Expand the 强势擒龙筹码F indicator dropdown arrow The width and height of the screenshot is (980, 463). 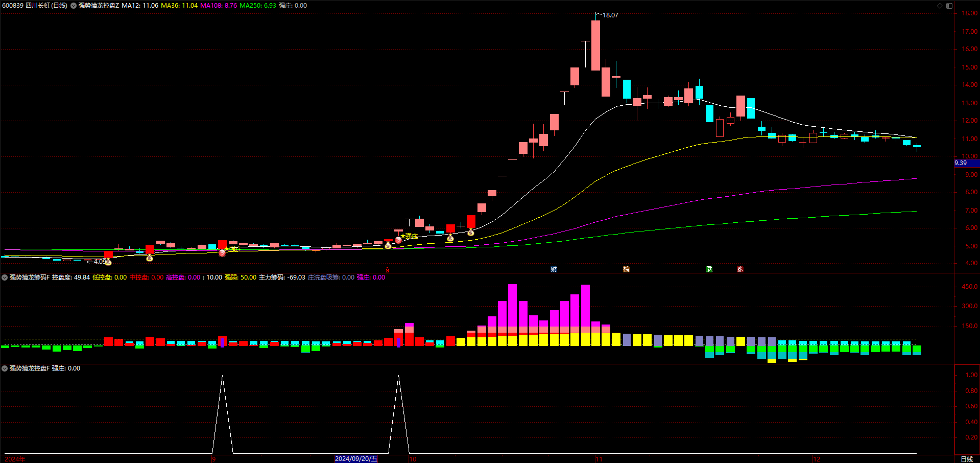point(5,277)
